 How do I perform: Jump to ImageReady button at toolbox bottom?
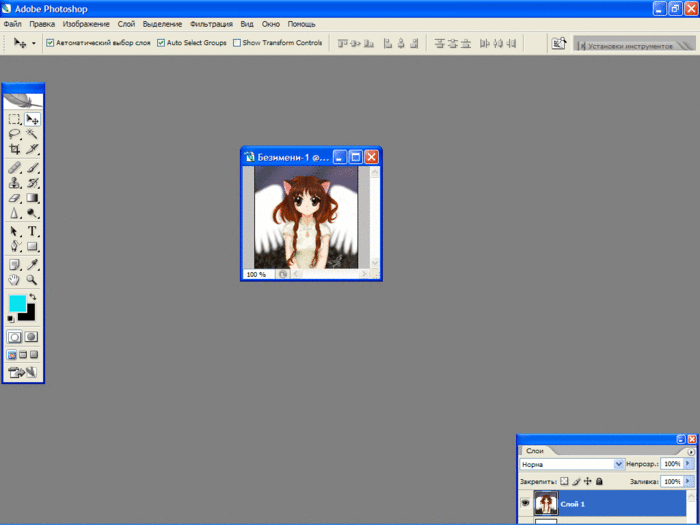point(23,372)
